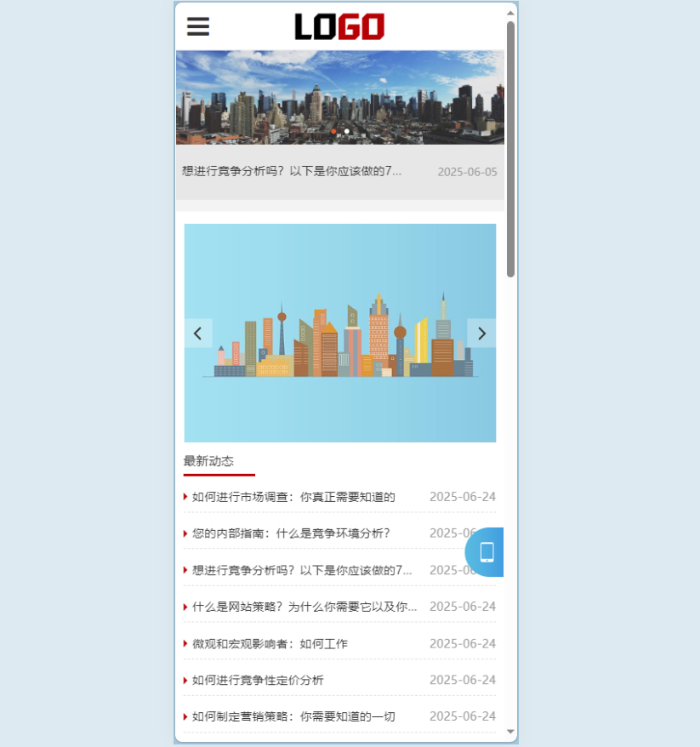Open featured article 想进行竞争分析吗

pos(293,171)
